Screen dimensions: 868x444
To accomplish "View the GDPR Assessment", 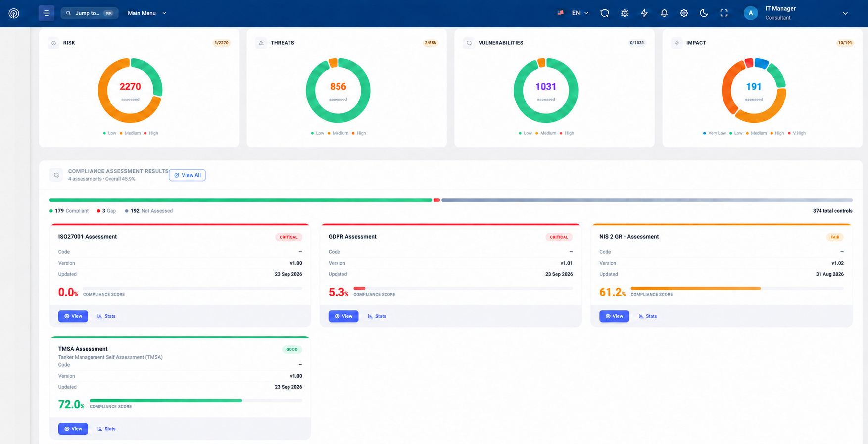I will click(343, 316).
